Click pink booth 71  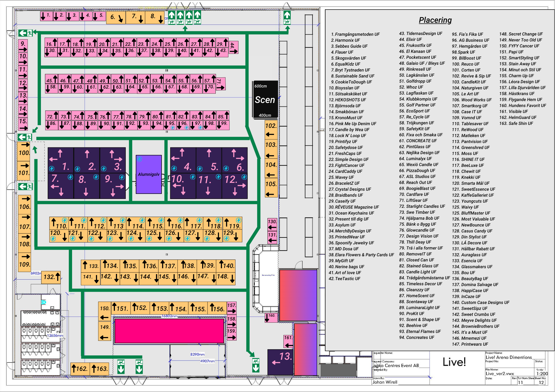[x=221, y=84]
